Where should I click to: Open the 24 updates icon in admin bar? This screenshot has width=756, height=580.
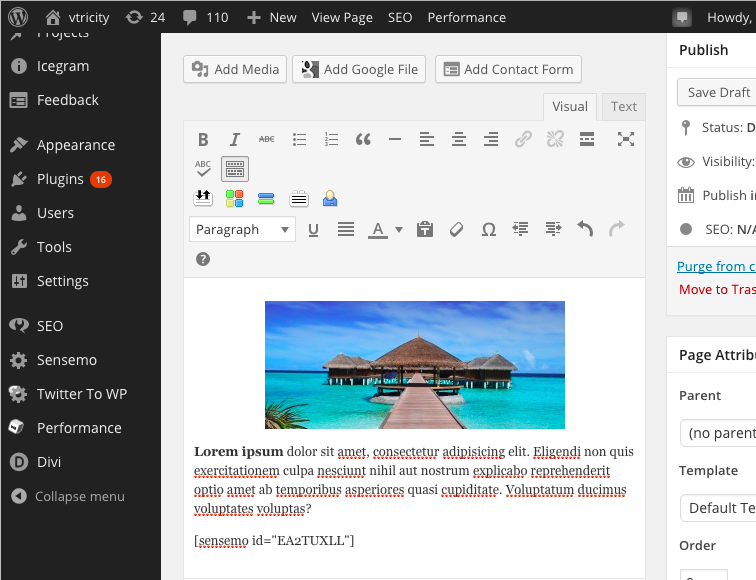(x=145, y=17)
